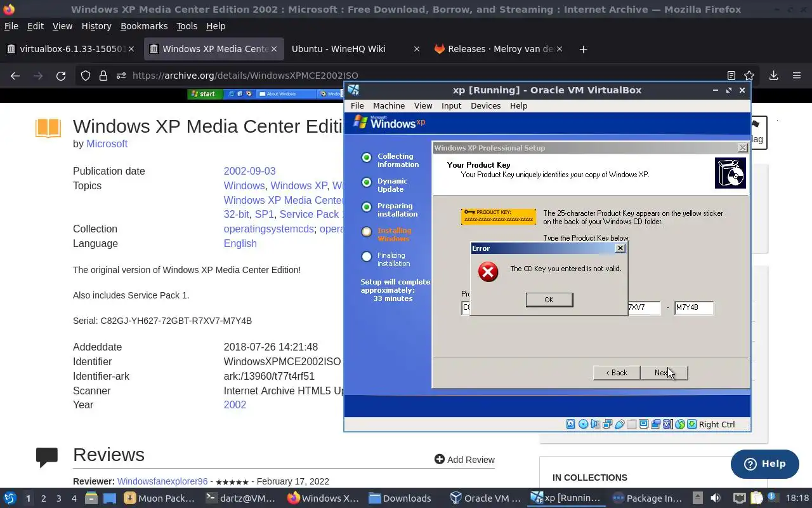This screenshot has width=812, height=508.
Task: Open Firefox History menu
Action: [96, 26]
